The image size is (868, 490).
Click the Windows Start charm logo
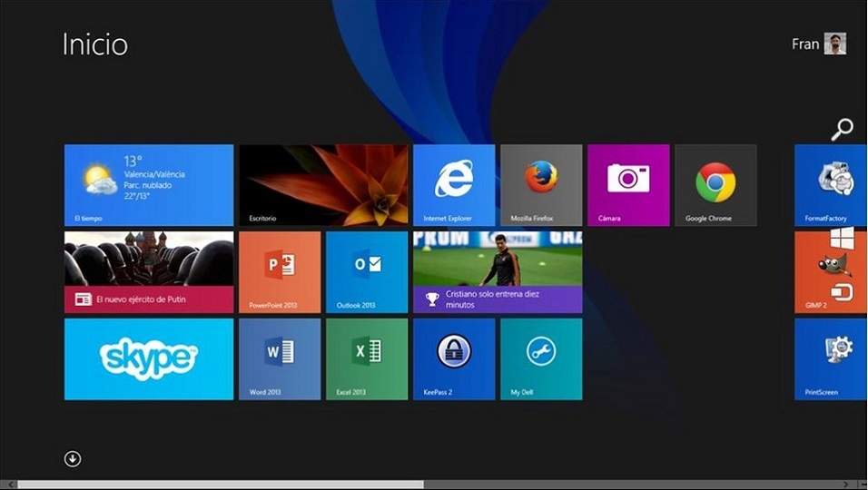pos(842,239)
